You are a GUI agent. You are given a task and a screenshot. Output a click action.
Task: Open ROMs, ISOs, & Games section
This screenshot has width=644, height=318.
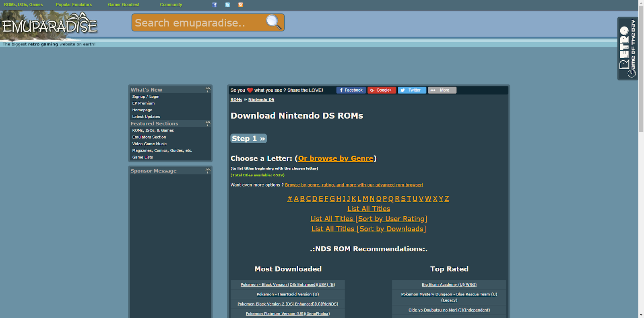click(153, 130)
